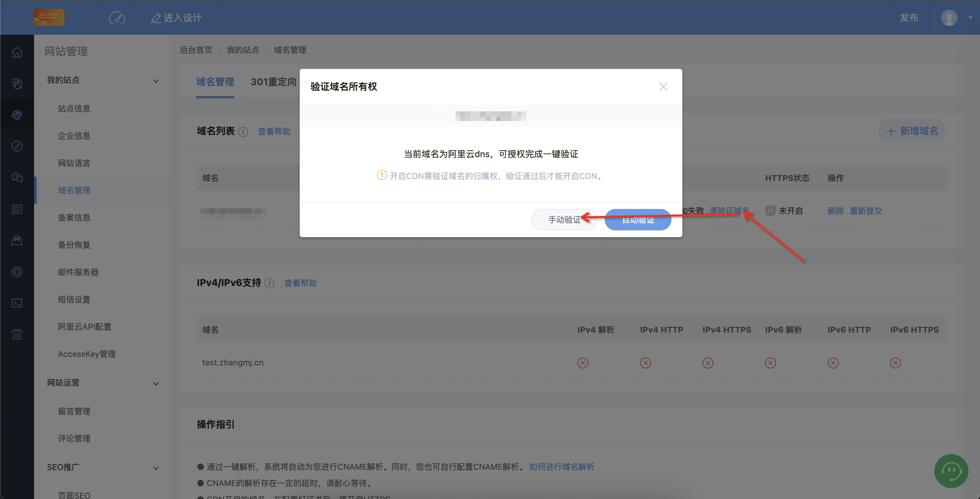Open the settings gear icon in sidebar
This screenshot has width=980, height=499.
(17, 272)
